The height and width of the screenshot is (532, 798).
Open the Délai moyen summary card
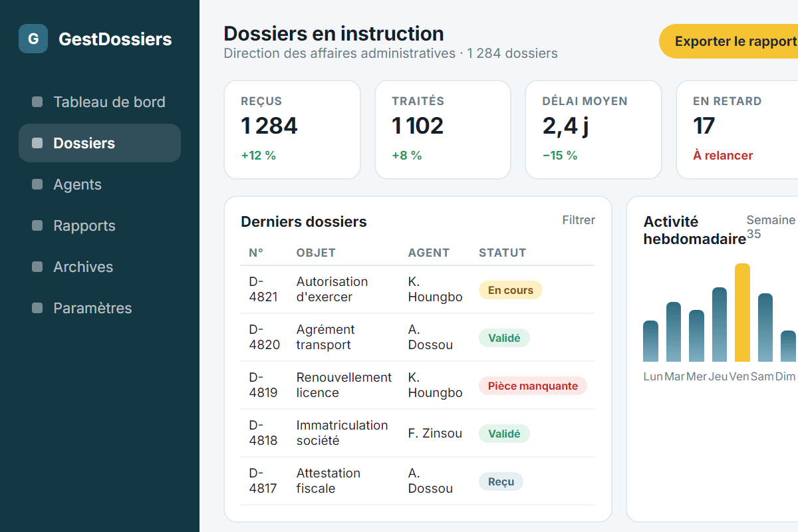pos(594,130)
